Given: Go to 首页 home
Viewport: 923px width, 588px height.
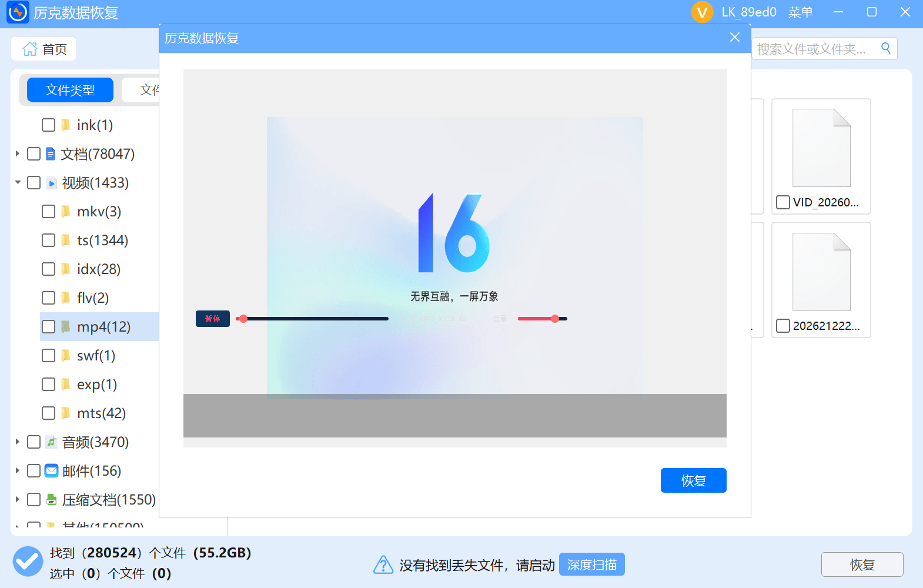Looking at the screenshot, I should coord(44,49).
